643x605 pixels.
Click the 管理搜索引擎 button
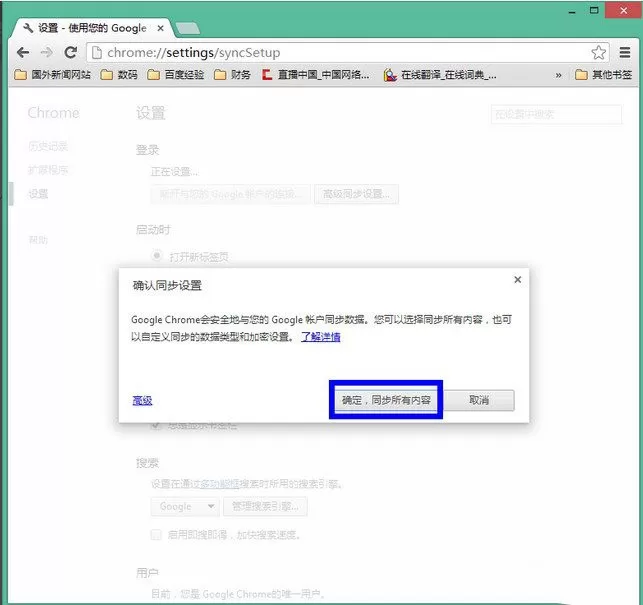click(x=265, y=507)
